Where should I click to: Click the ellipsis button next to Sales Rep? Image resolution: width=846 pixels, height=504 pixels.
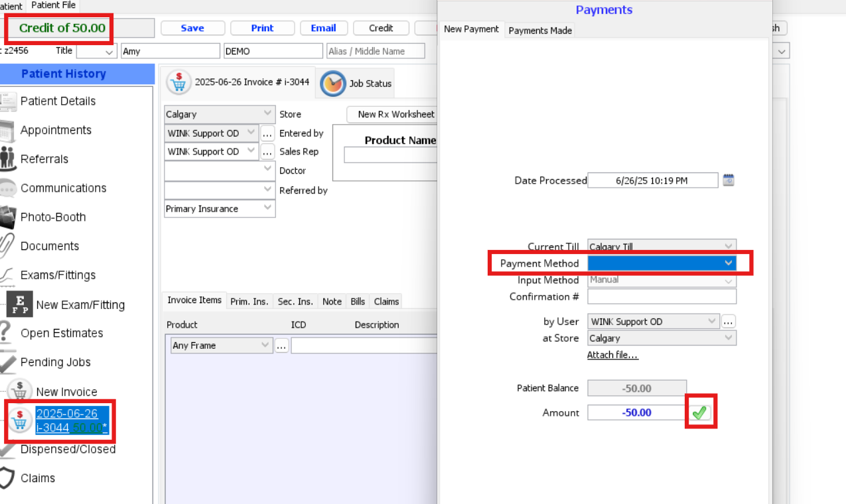click(267, 152)
